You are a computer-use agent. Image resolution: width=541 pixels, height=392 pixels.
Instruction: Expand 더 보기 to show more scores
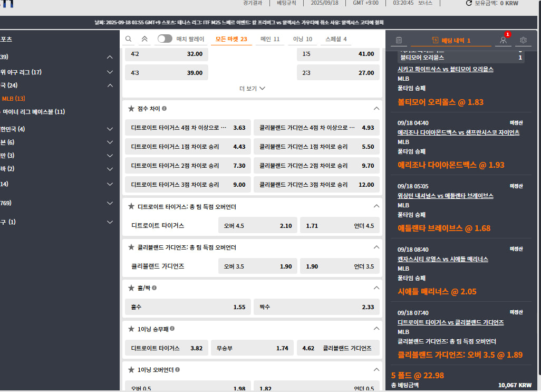252,89
